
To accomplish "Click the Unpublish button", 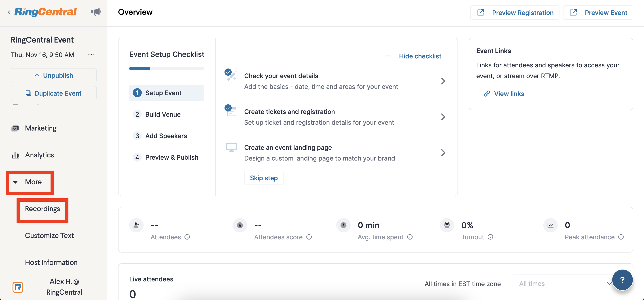I will [53, 75].
